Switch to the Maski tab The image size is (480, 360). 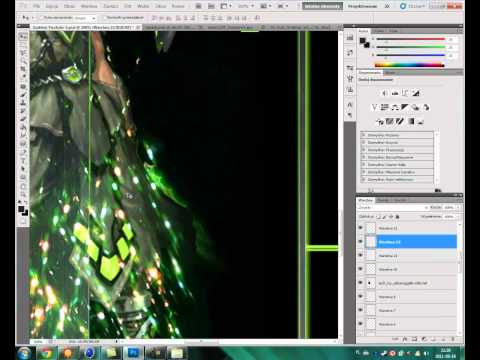click(x=390, y=72)
